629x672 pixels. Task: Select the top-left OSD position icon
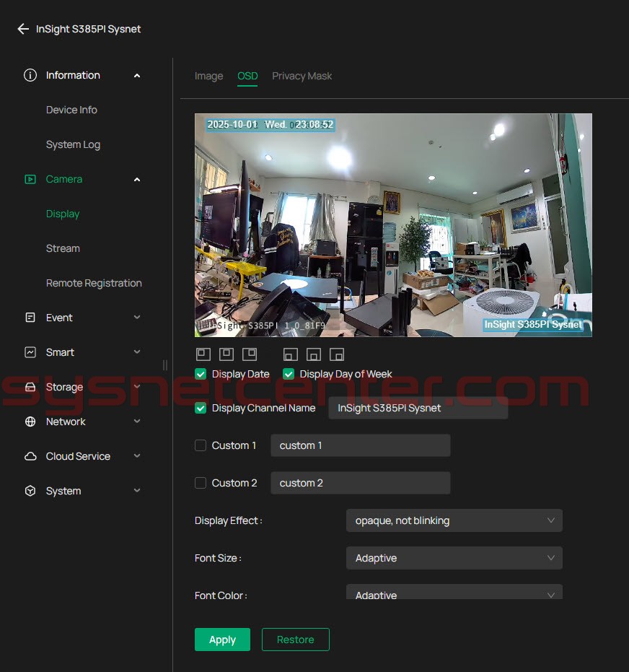(203, 354)
